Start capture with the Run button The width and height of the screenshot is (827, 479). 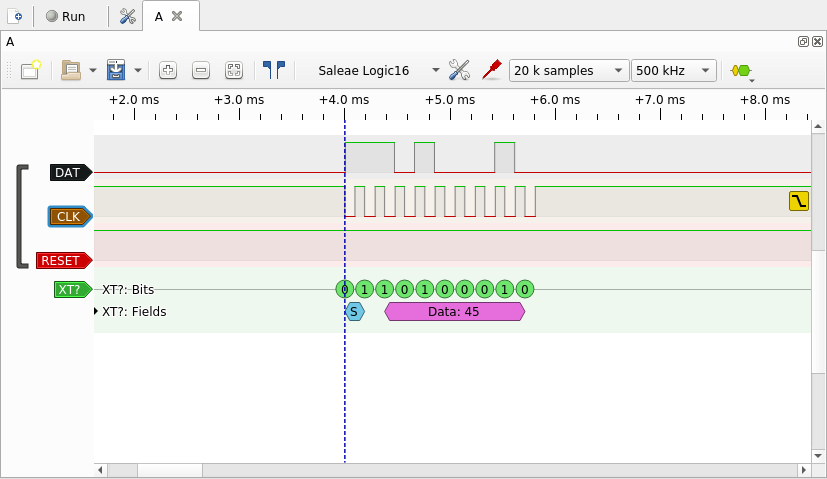(x=65, y=16)
